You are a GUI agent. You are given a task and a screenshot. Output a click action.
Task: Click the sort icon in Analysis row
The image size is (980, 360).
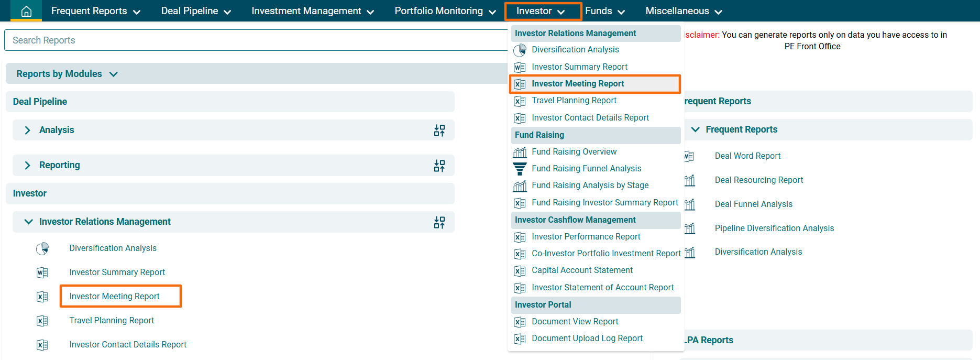pyautogui.click(x=439, y=130)
